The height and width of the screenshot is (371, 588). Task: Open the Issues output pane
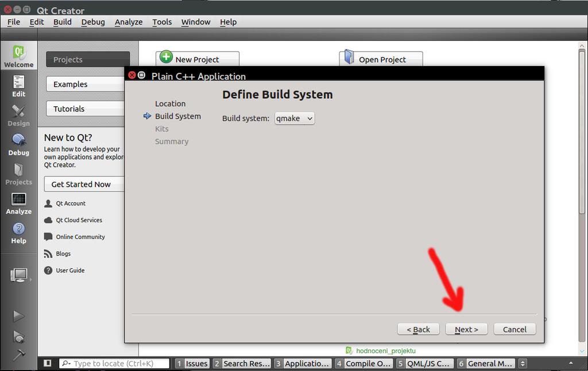coord(192,363)
